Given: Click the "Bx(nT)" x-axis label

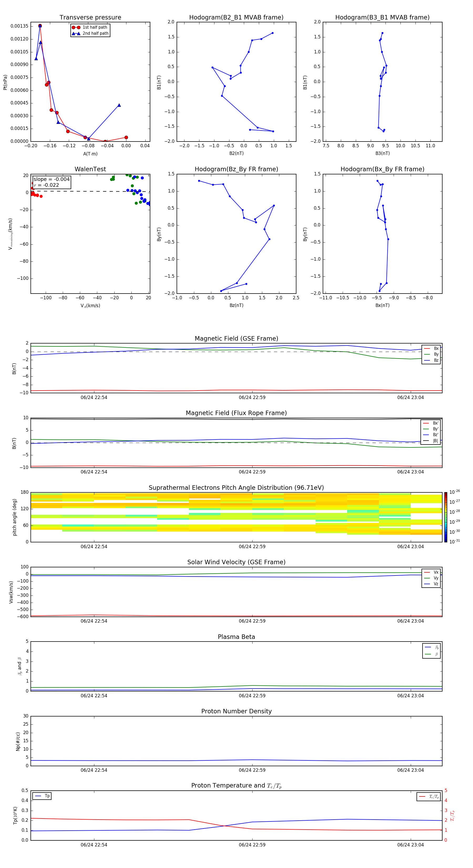Looking at the screenshot, I should (x=382, y=305).
